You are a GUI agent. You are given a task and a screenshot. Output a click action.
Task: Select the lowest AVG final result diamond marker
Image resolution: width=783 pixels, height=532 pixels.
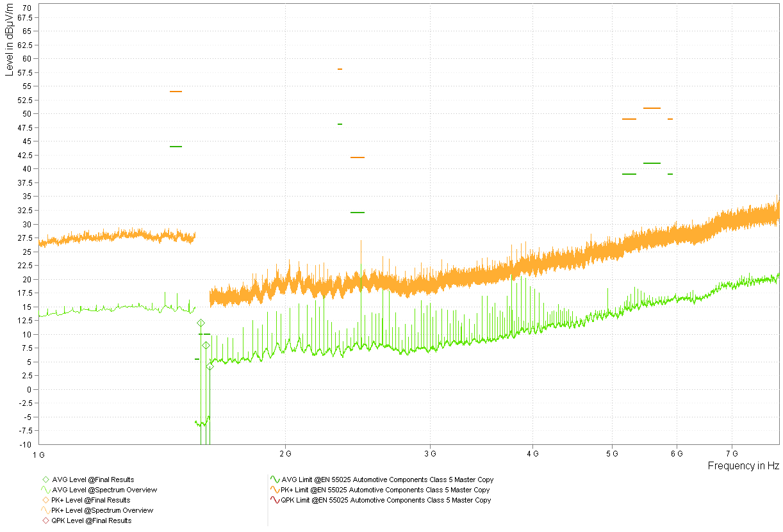point(210,366)
